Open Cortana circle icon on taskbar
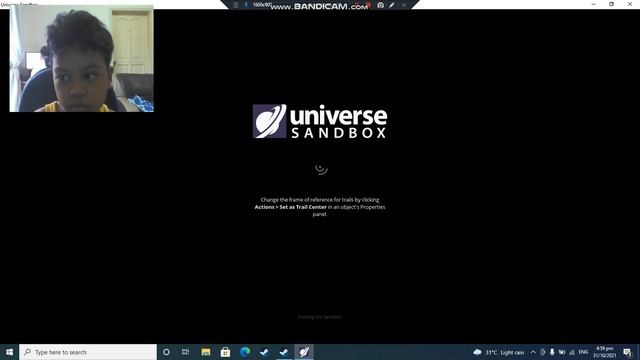 click(166, 352)
